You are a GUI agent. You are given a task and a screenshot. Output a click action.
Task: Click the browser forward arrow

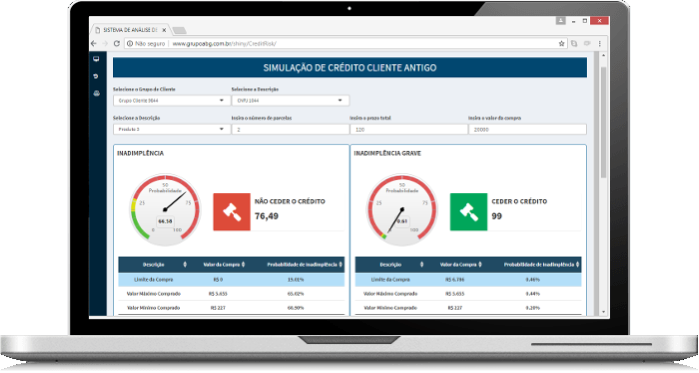(105, 44)
